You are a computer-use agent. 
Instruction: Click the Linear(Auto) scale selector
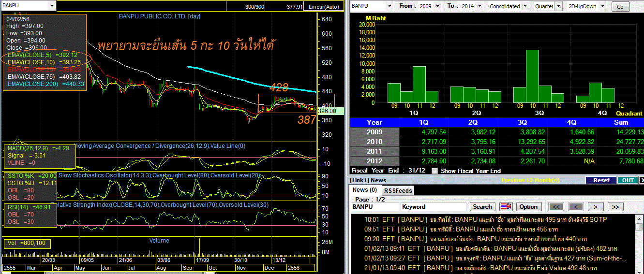(324, 7)
